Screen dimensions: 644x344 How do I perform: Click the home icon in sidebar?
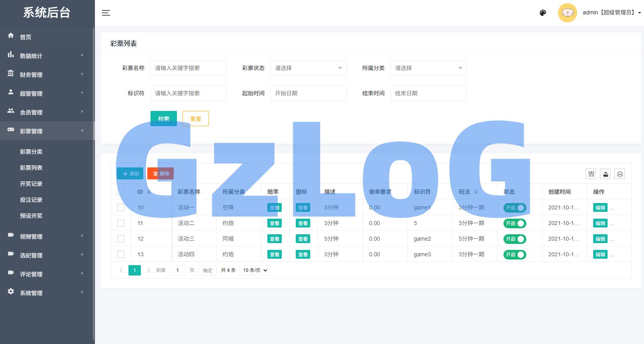[x=11, y=36]
